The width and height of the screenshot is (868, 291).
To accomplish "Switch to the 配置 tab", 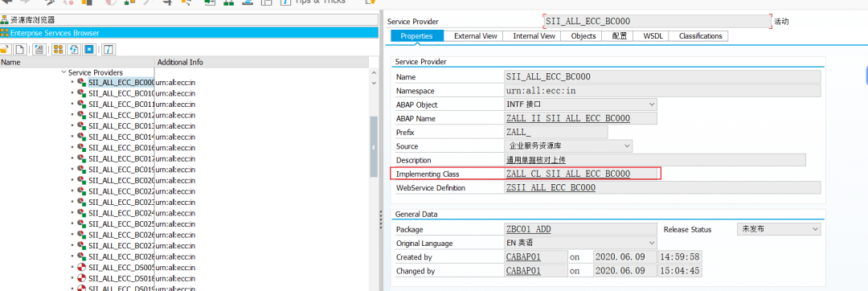I will pyautogui.click(x=620, y=36).
